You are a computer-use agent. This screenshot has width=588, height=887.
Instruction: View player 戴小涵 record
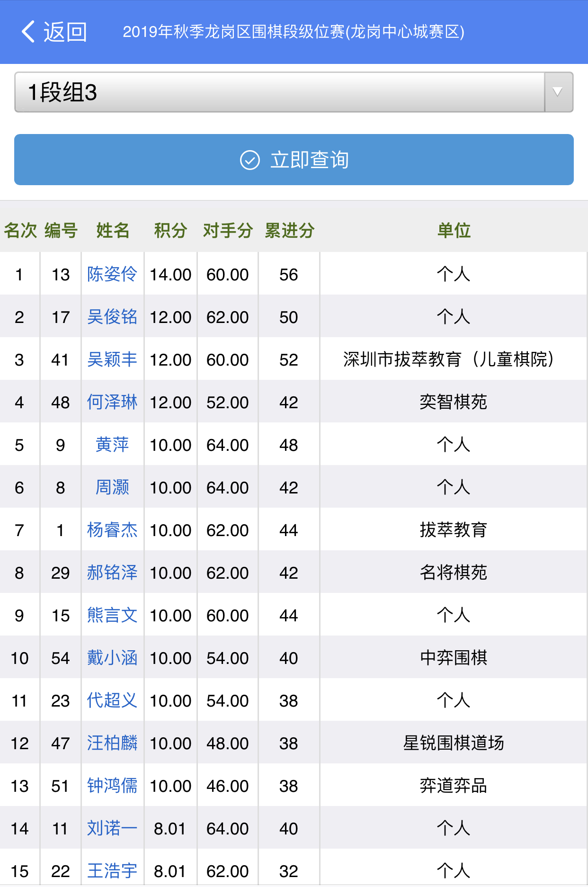pyautogui.click(x=112, y=658)
